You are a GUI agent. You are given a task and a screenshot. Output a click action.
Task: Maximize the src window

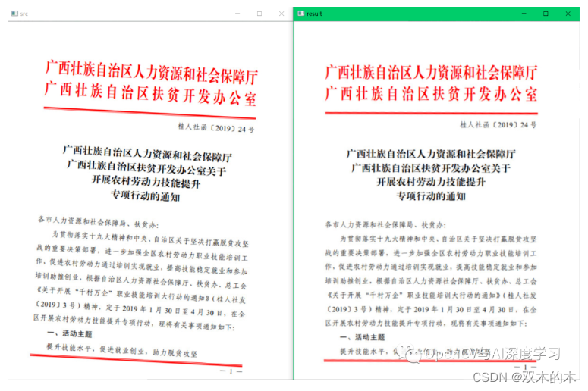point(259,14)
